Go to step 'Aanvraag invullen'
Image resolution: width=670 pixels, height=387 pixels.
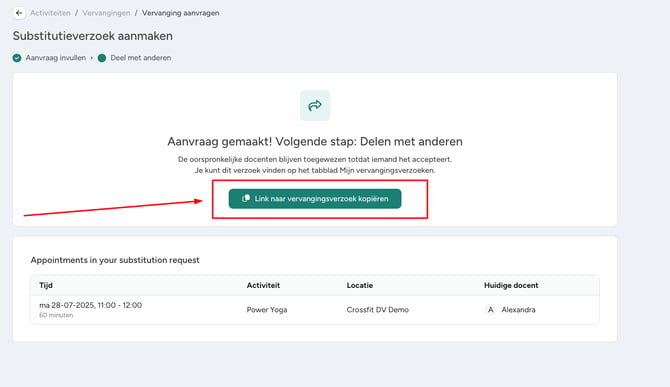(x=56, y=58)
